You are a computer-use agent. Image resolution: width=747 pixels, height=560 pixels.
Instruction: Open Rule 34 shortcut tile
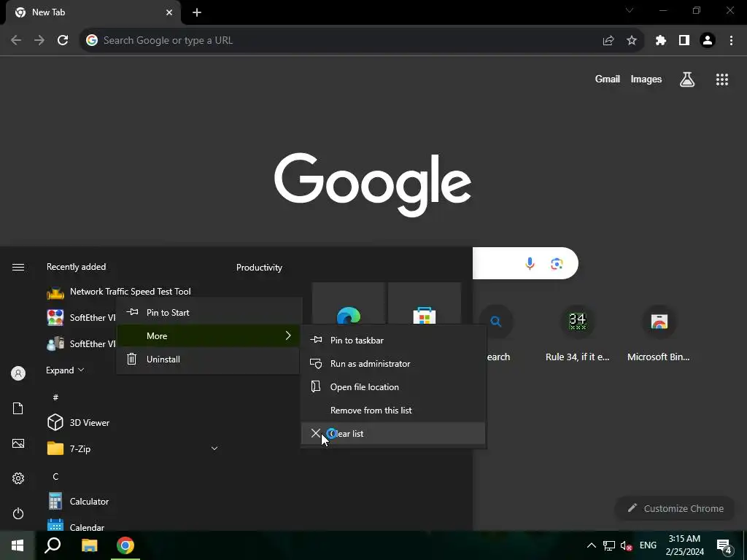tap(578, 332)
